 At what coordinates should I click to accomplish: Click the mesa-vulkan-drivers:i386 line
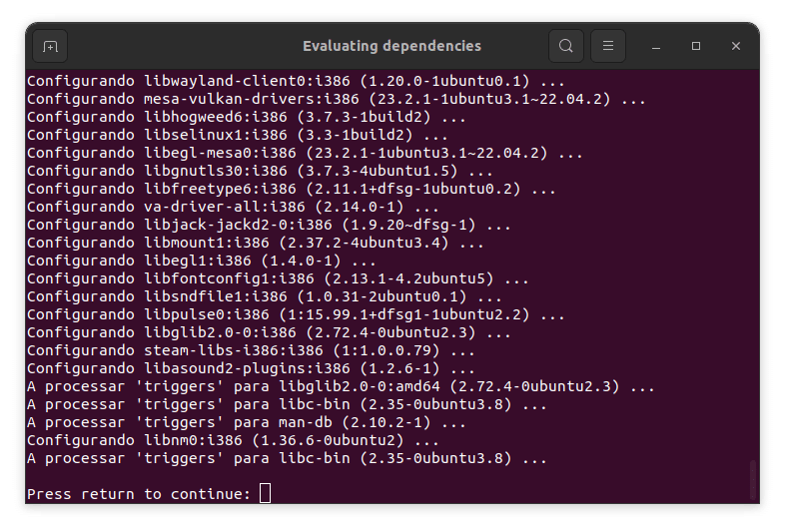click(336, 99)
